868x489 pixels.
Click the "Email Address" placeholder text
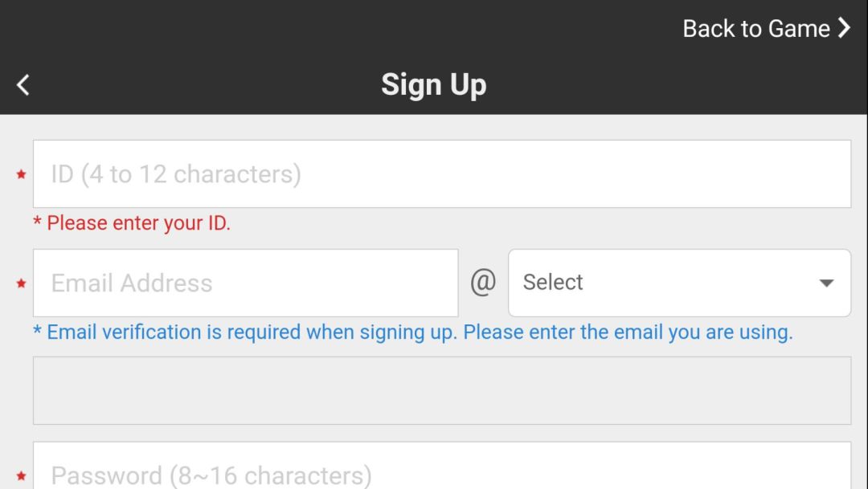pyautogui.click(x=132, y=283)
